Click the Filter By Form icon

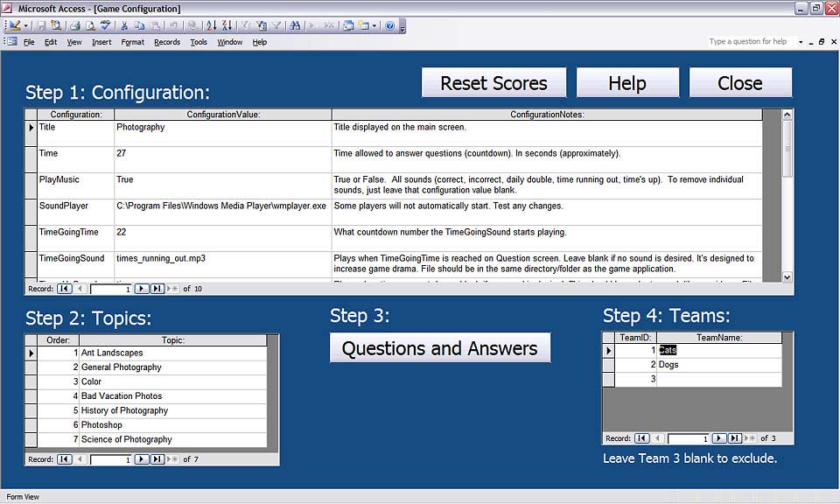coord(261,26)
